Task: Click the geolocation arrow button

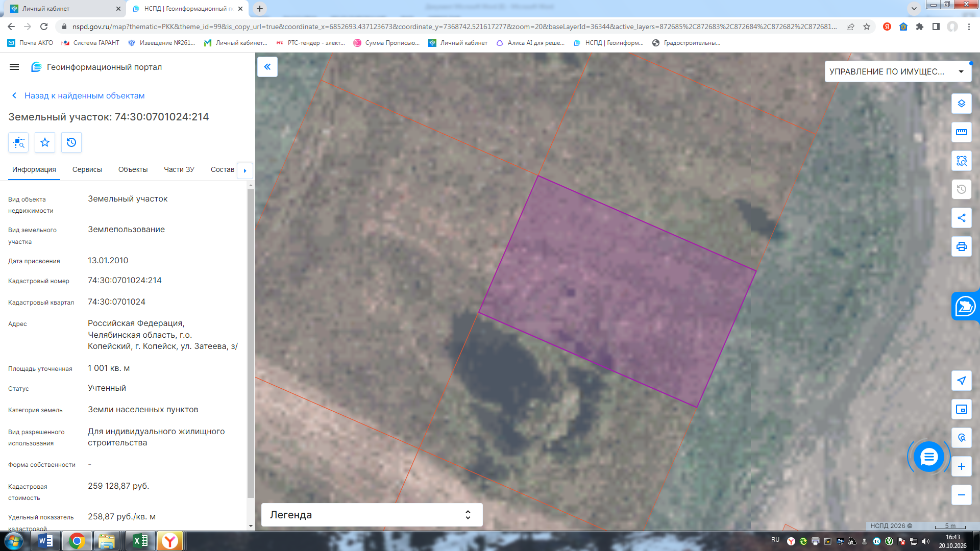Action: pyautogui.click(x=962, y=381)
